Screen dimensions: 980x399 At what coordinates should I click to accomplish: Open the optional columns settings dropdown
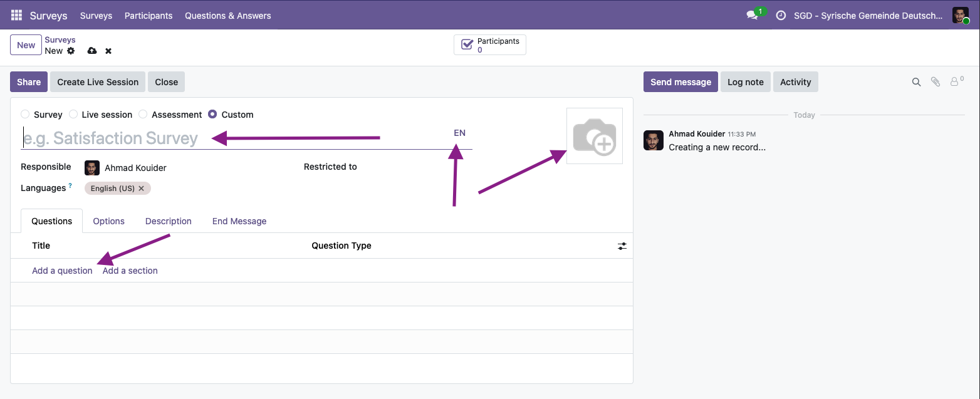click(622, 246)
